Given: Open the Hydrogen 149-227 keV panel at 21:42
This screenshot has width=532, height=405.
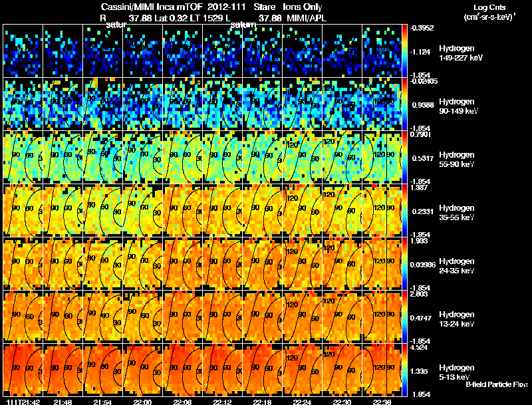Looking at the screenshot, I should tap(23, 51).
